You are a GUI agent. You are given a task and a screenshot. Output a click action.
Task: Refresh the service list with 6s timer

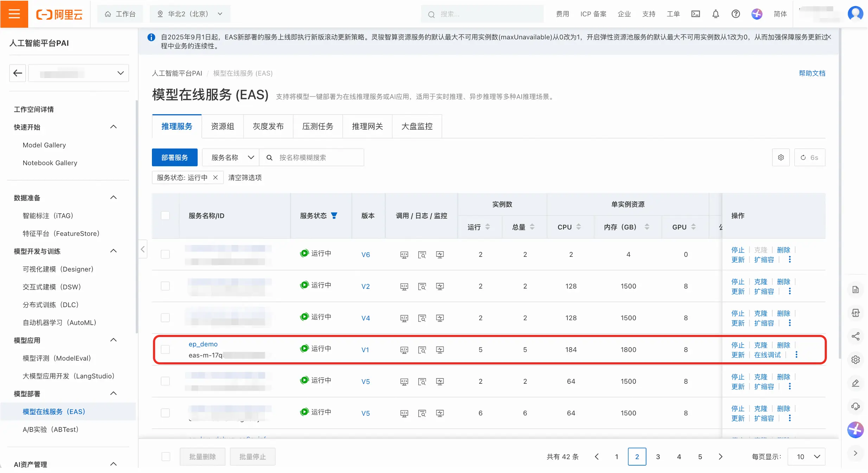tap(810, 157)
